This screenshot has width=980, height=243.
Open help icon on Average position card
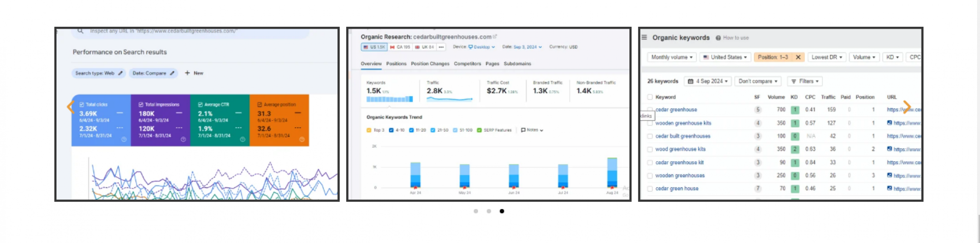click(x=302, y=139)
